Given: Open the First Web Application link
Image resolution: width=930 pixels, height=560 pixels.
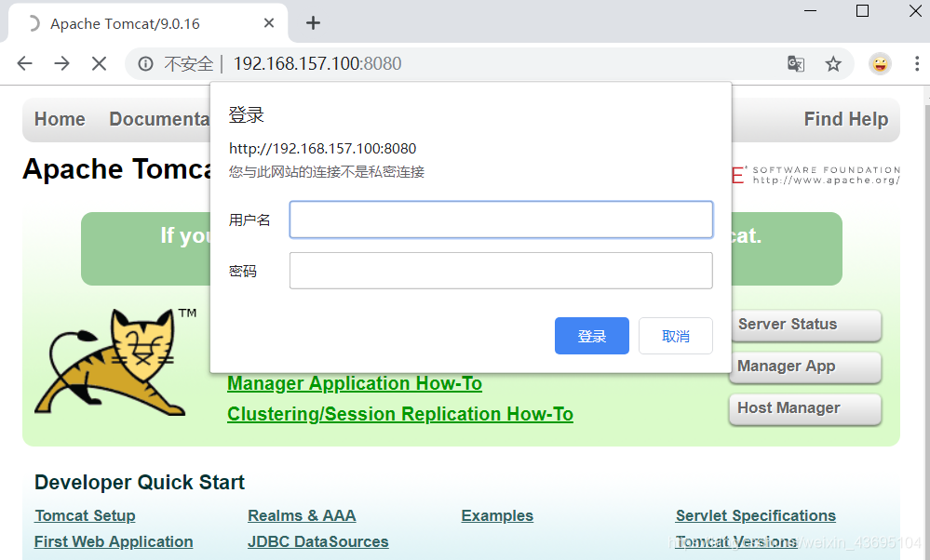Looking at the screenshot, I should (114, 541).
